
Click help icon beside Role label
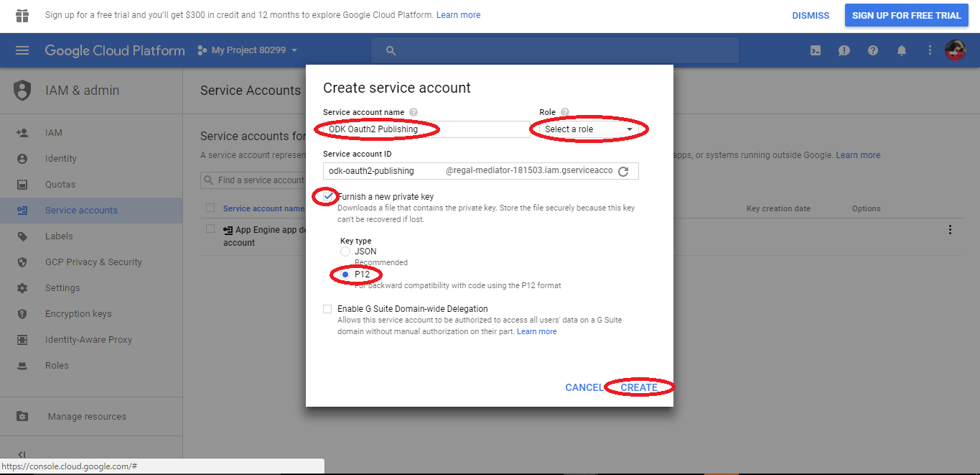[x=565, y=112]
